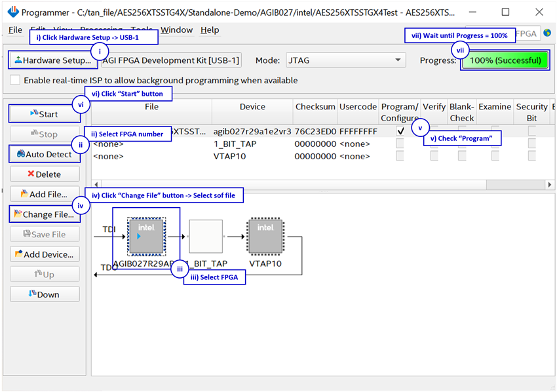Select the VTAP10 Intel chip in chain diagram
557x392 pixels.
(x=265, y=237)
